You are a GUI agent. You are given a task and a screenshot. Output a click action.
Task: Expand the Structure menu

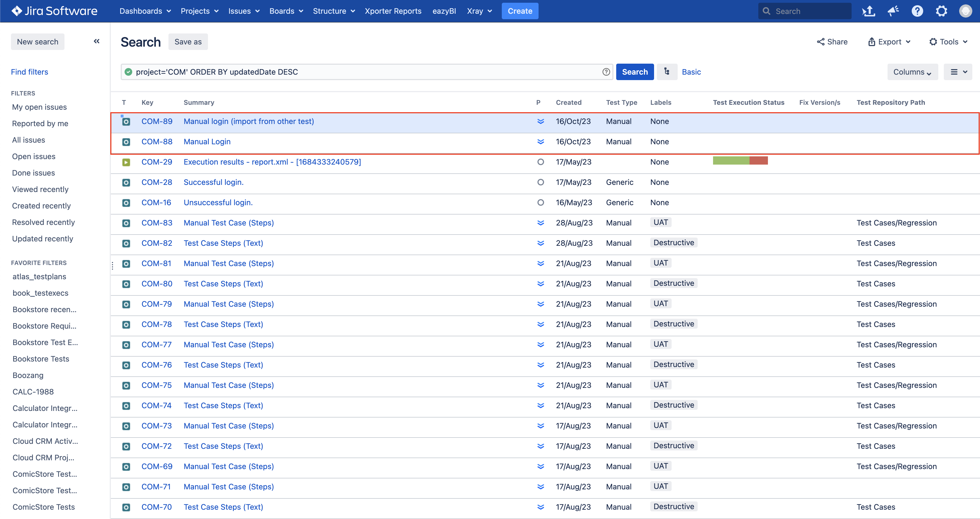pos(334,11)
